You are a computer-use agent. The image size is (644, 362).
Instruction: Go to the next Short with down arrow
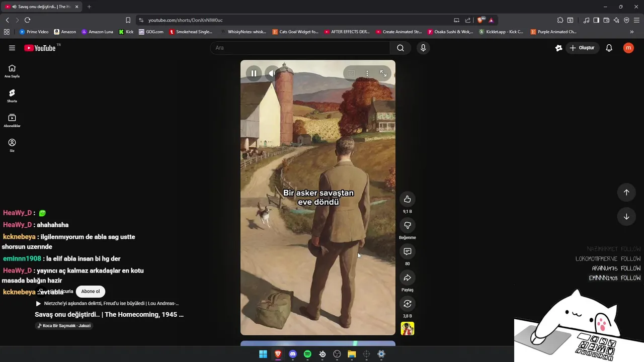[626, 217]
